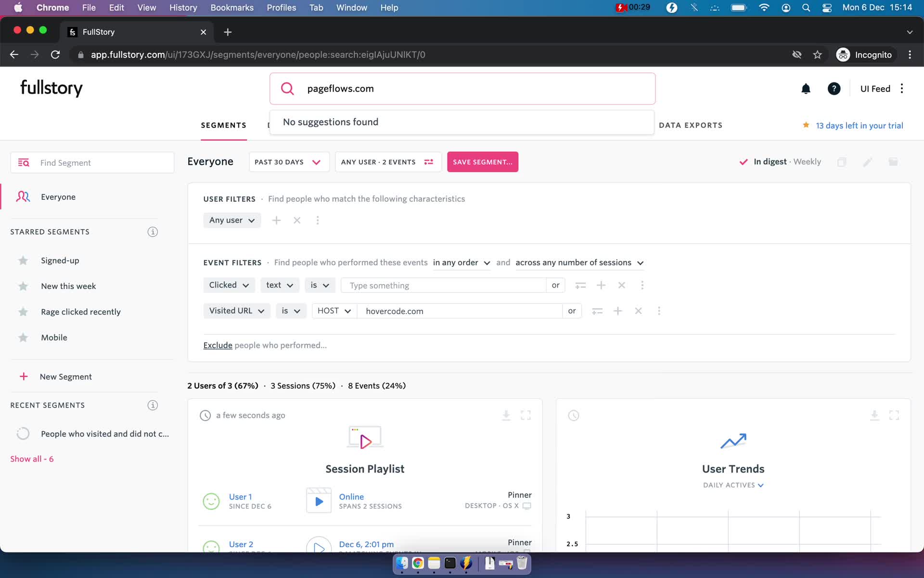Open more options for Visited URL row
Image resolution: width=924 pixels, height=578 pixels.
click(659, 311)
